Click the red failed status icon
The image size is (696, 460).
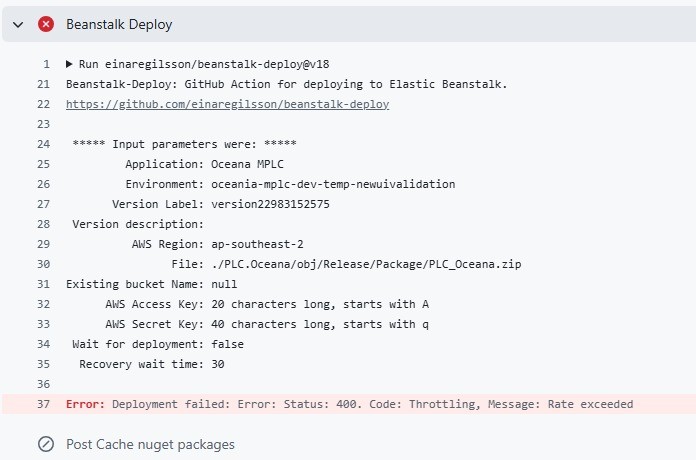coord(46,24)
